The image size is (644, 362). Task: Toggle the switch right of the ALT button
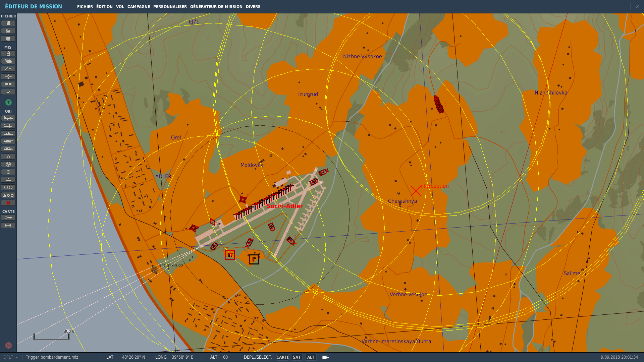325,357
